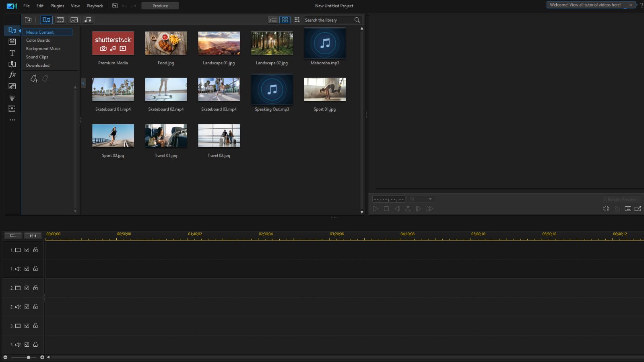Click the Save project icon
Screen dimensions: 644x362
coord(115,6)
